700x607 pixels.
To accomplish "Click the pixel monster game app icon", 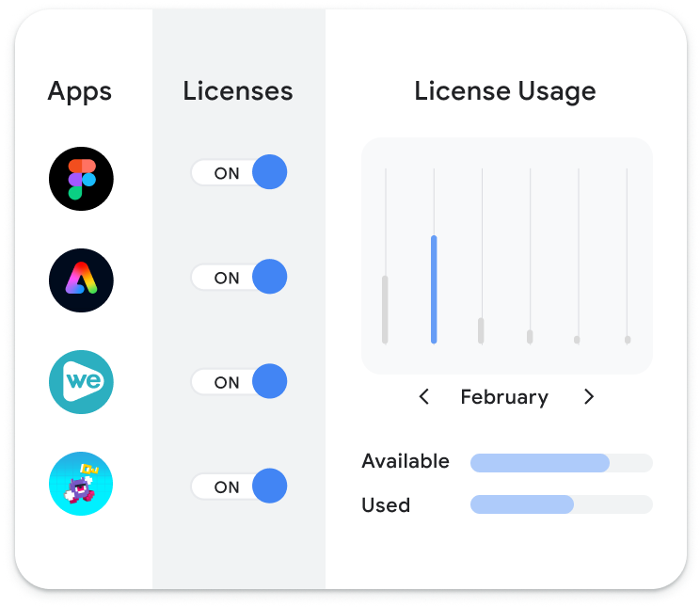I will click(x=81, y=484).
